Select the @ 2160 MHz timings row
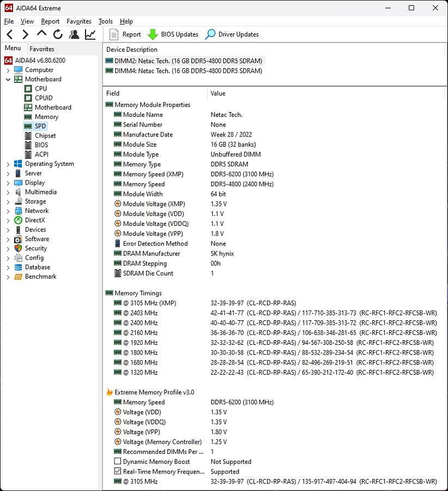Viewport: 448px width, 491px height. (274, 333)
